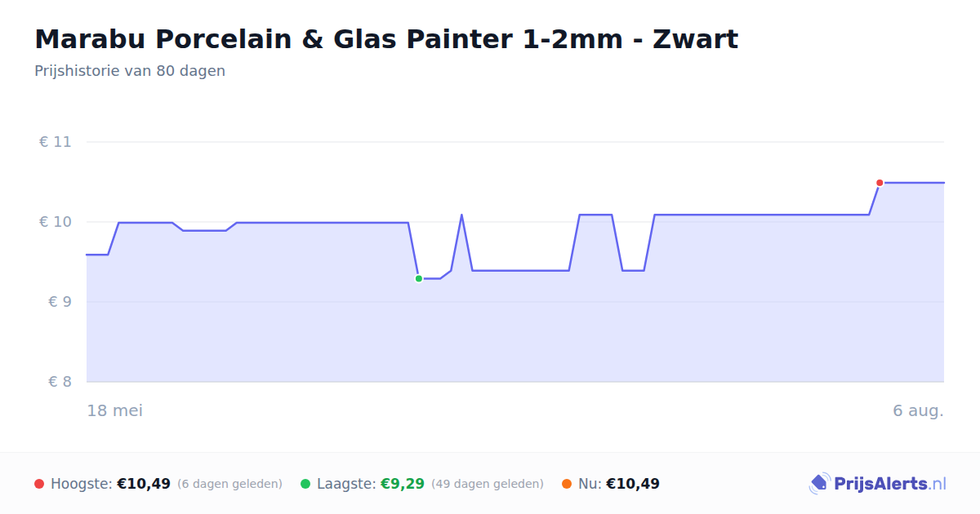
Task: Click the product title Marabu Porcelain & Glas Painter
Action: (x=386, y=39)
